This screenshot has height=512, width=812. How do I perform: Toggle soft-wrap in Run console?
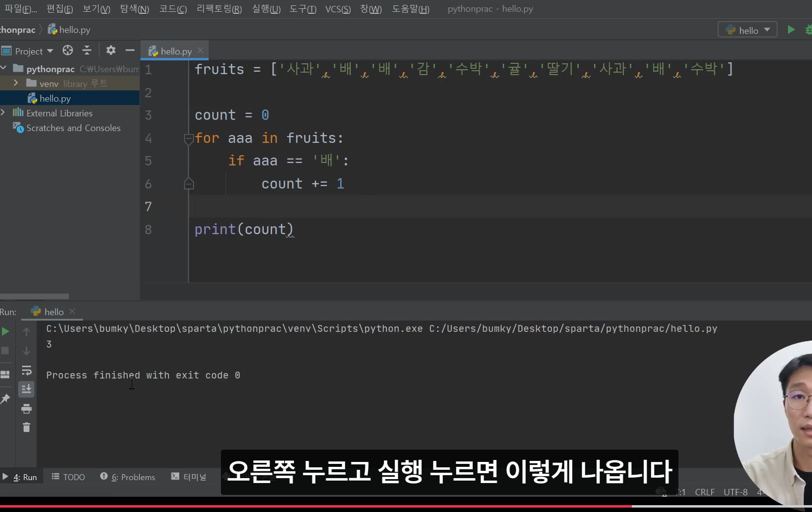(27, 370)
